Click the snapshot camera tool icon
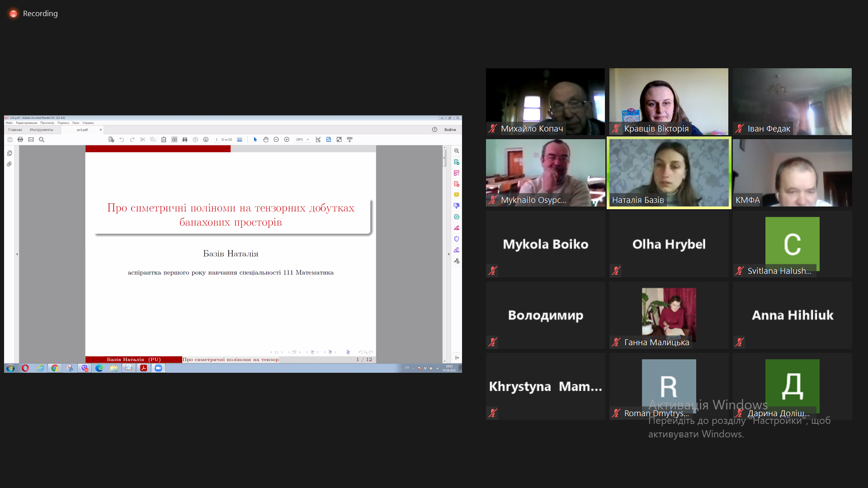The height and width of the screenshot is (488, 868). coord(175,140)
